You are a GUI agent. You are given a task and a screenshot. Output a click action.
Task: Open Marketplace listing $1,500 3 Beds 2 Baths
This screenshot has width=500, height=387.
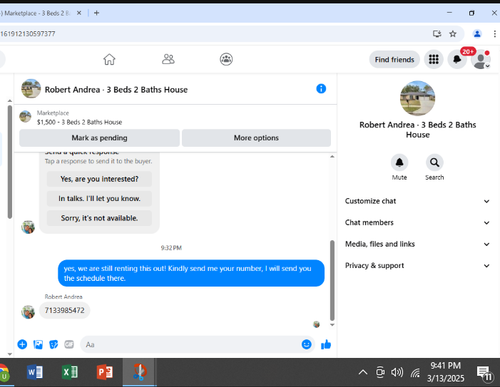pos(79,118)
